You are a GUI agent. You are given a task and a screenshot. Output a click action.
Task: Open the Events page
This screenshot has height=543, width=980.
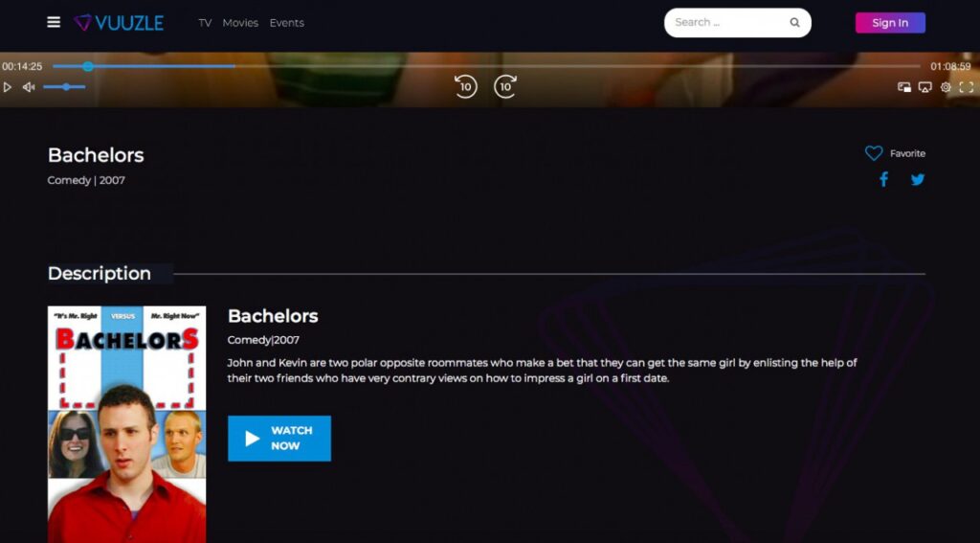tap(286, 23)
